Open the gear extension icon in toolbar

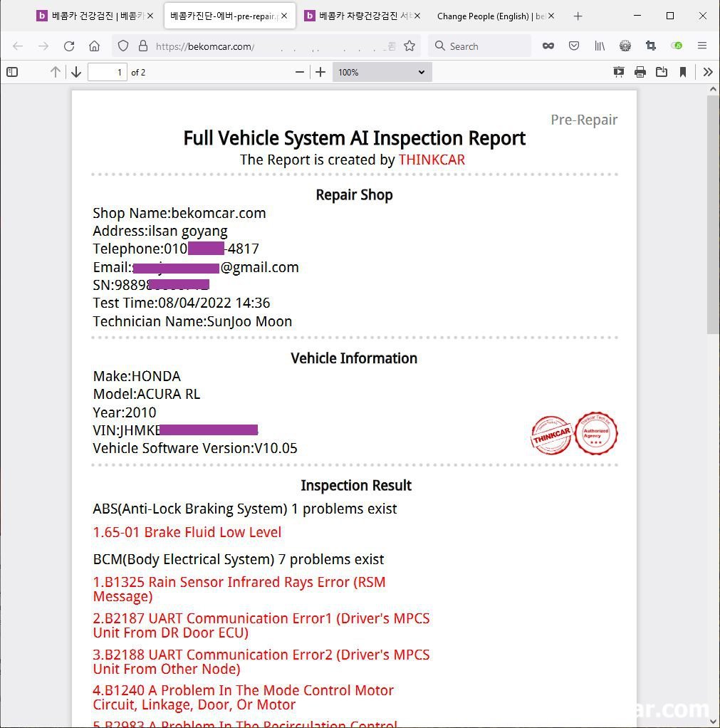(x=625, y=46)
